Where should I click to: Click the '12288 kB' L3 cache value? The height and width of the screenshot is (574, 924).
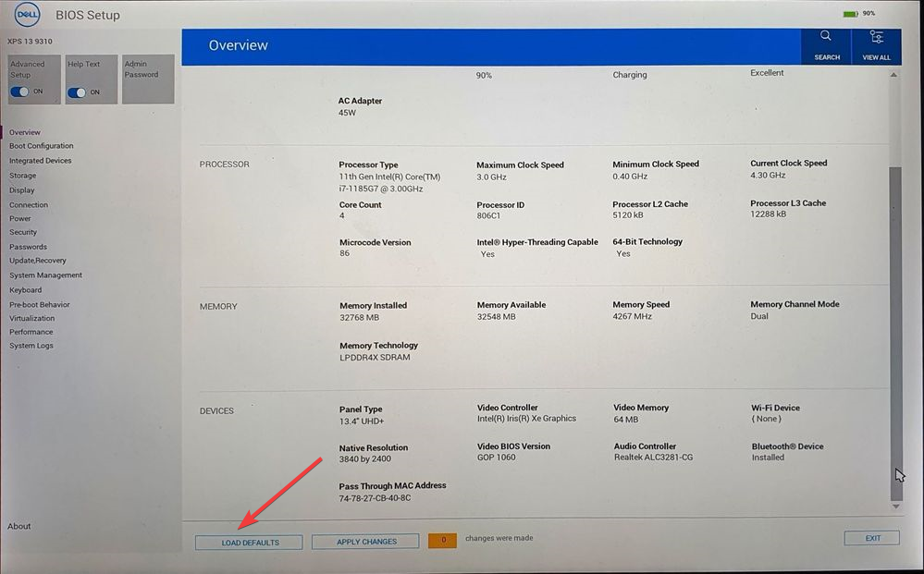tap(769, 214)
